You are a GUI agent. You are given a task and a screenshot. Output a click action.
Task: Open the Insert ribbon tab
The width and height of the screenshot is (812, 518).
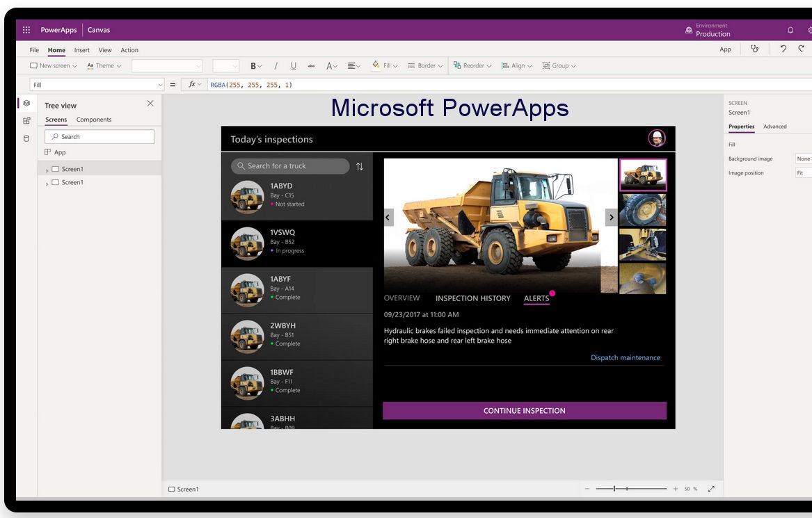click(x=82, y=50)
